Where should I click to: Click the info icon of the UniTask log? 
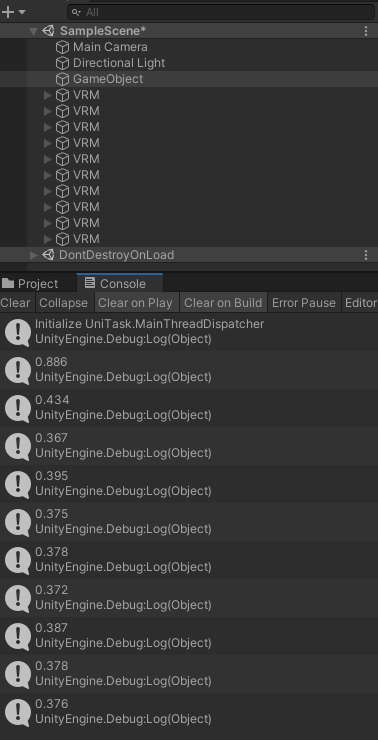[x=18, y=333]
